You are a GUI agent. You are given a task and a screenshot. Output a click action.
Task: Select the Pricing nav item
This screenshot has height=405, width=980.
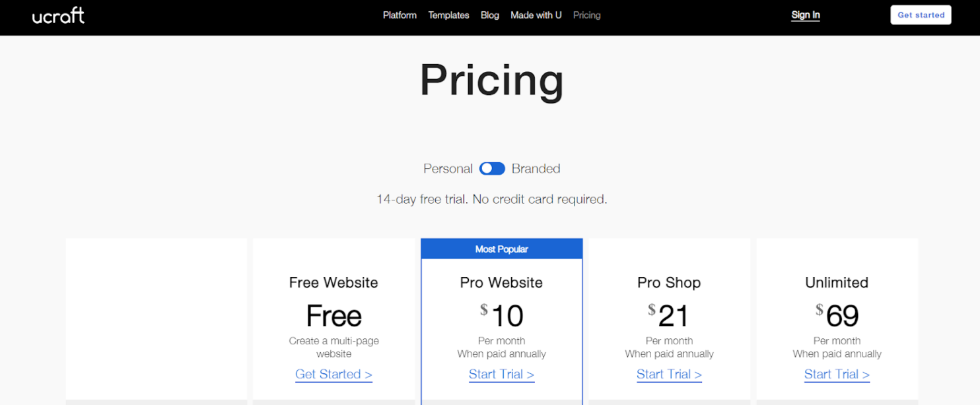(586, 15)
